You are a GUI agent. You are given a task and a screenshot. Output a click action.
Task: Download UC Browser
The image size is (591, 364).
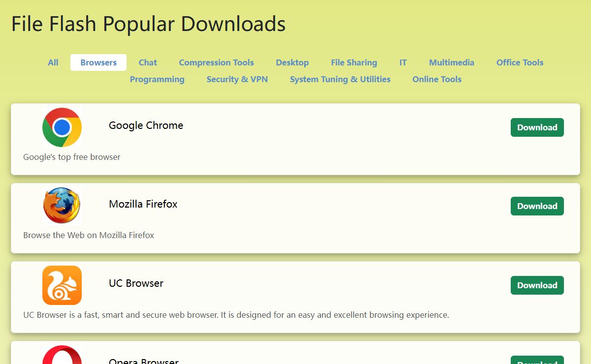coord(537,285)
